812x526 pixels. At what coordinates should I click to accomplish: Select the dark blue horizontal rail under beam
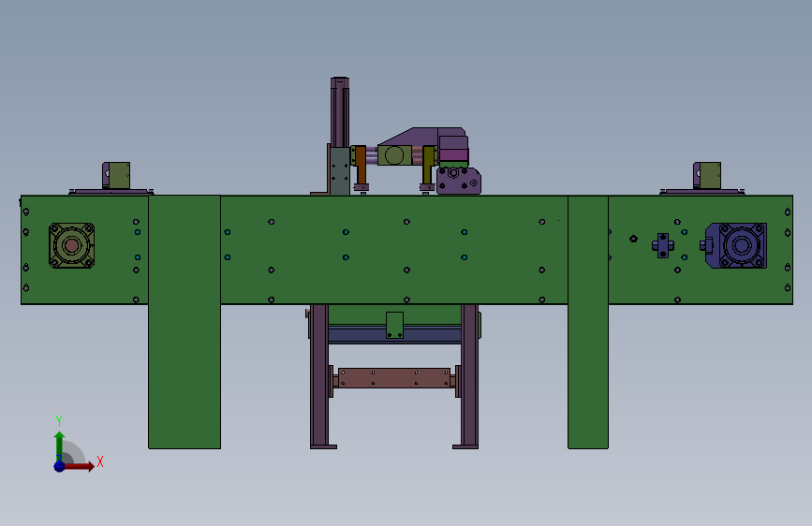tap(394, 335)
